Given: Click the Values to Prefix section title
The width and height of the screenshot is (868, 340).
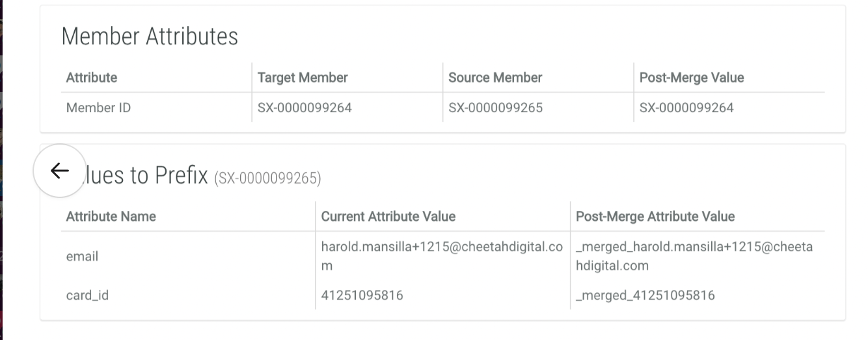Looking at the screenshot, I should coord(147,175).
